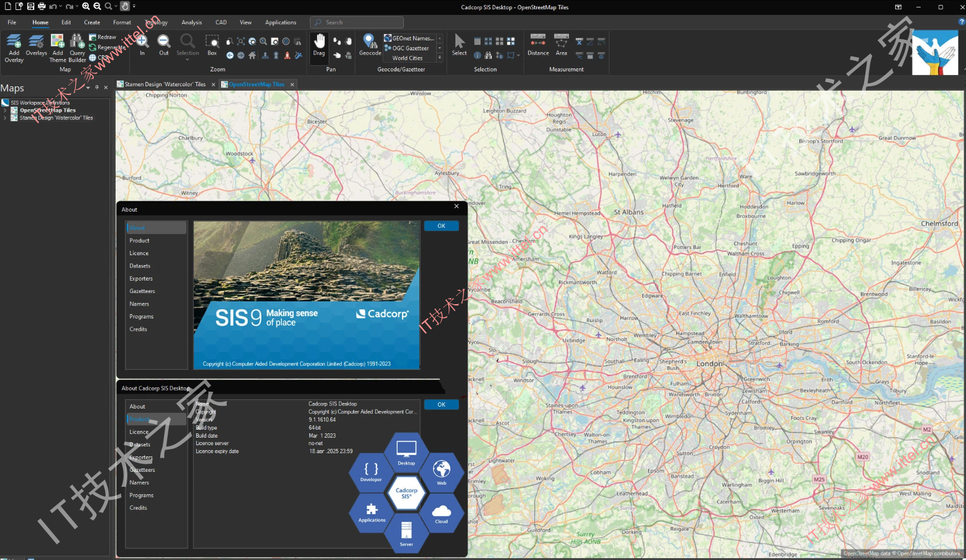The image size is (966, 560).
Task: Click OK in About Cadcorp SIS Desktop dialog
Action: (x=441, y=405)
